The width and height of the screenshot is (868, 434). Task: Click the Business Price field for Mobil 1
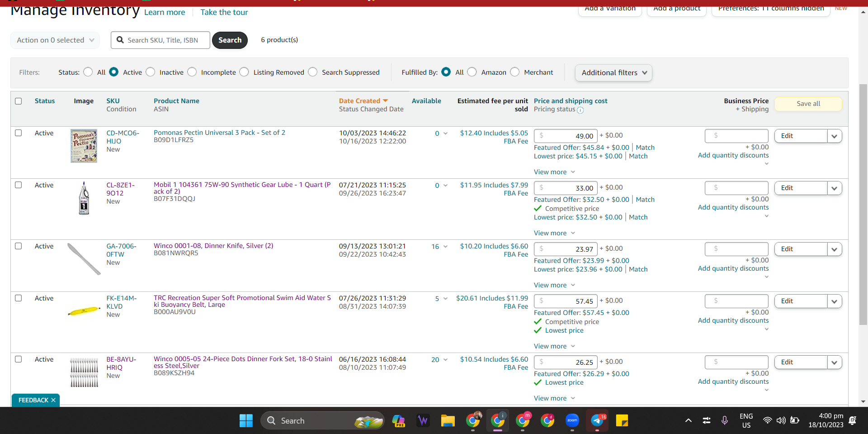[x=736, y=188]
